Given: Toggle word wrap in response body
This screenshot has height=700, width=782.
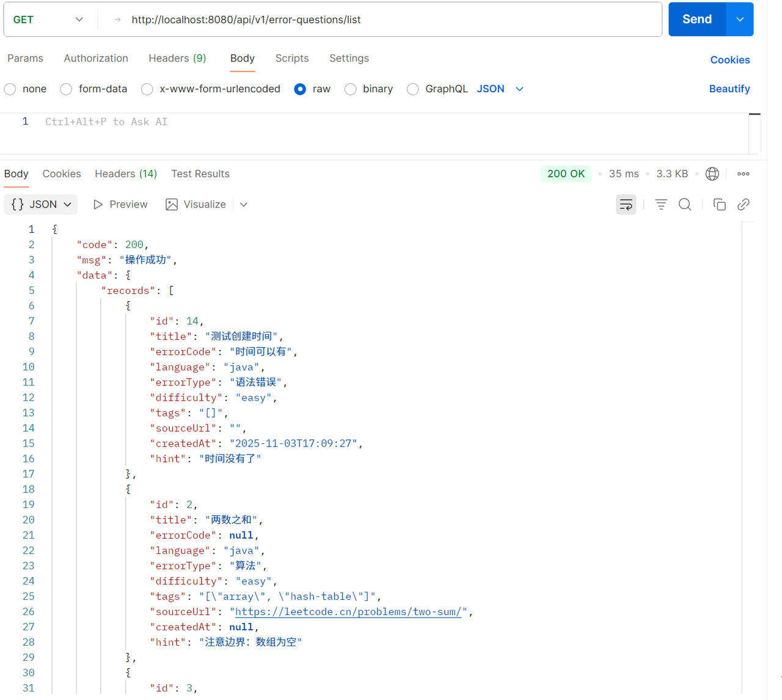Looking at the screenshot, I should point(626,205).
